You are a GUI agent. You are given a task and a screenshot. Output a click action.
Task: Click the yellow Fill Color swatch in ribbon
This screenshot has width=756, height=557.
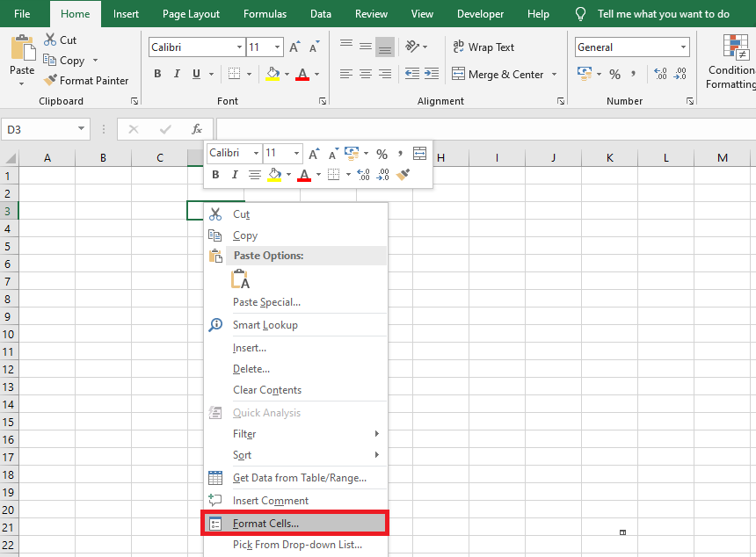[273, 75]
